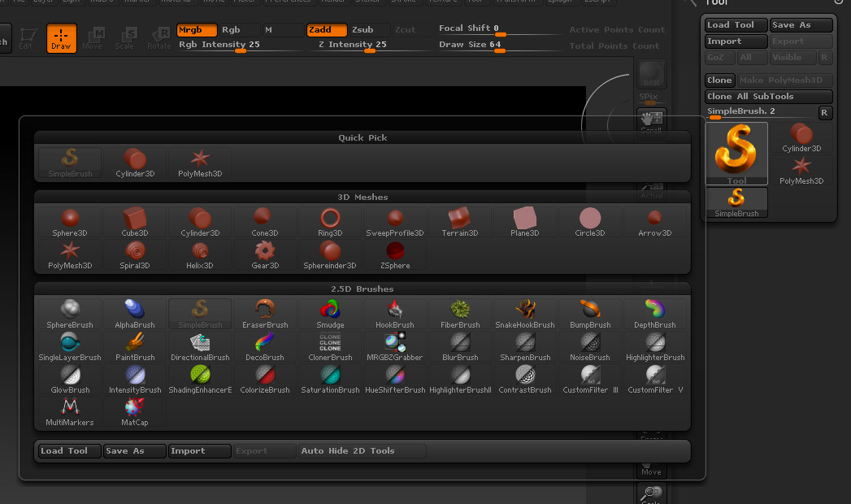
Task: Select the Arrow3D mesh
Action: click(655, 223)
